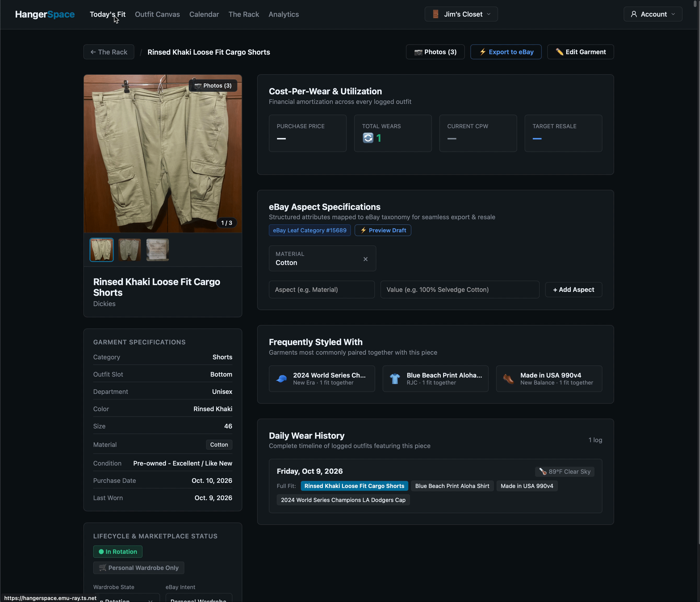Open the Outfit Canvas tab

[157, 14]
